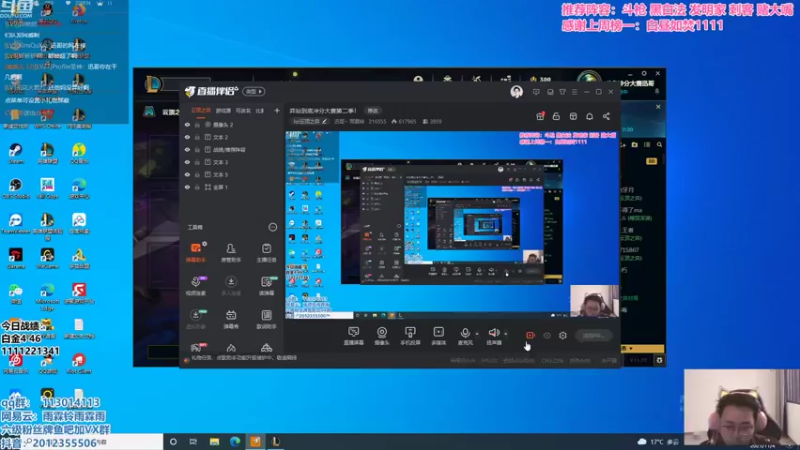Open League of Legends taskbar icon
800x450 pixels.
(276, 441)
